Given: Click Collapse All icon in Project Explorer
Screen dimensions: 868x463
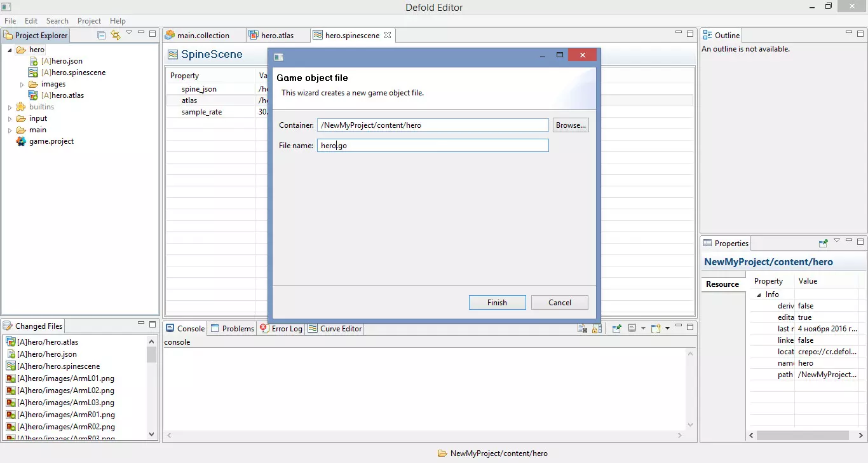Looking at the screenshot, I should tap(102, 36).
